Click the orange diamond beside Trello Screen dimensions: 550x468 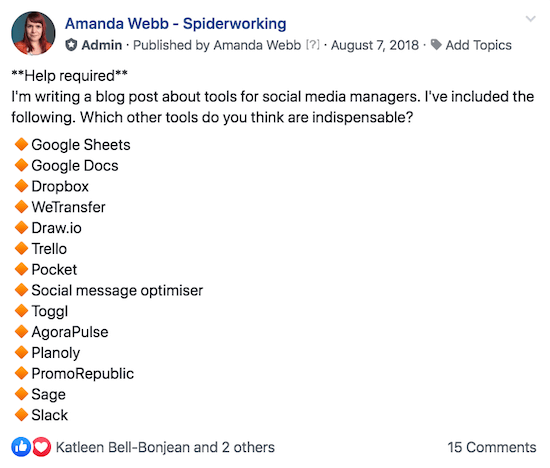point(21,248)
